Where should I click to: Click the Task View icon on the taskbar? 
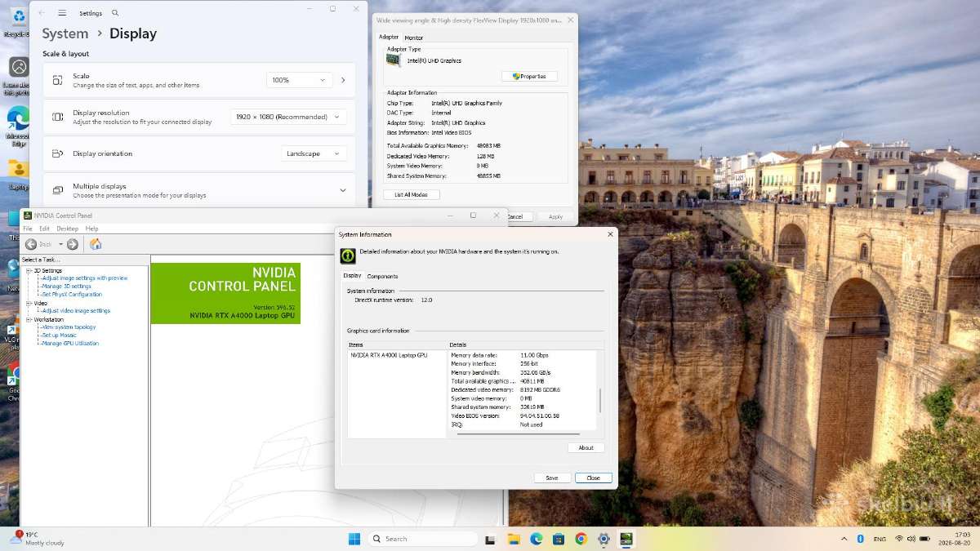[491, 539]
